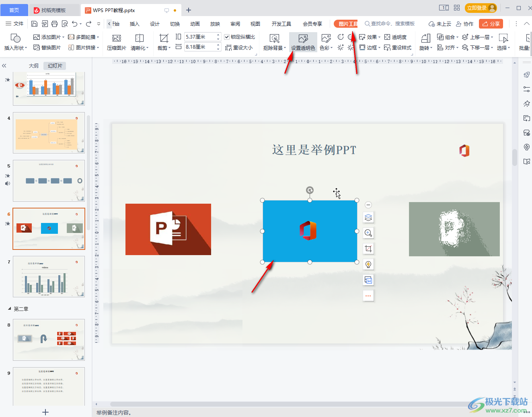
Task: Open the 插入形状 insert shape dropdown
Action: click(x=16, y=42)
